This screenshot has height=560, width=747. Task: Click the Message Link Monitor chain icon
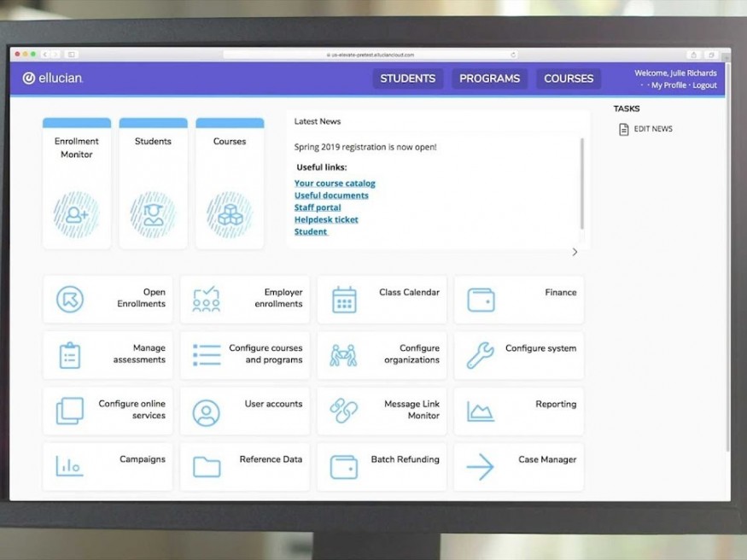(x=344, y=411)
